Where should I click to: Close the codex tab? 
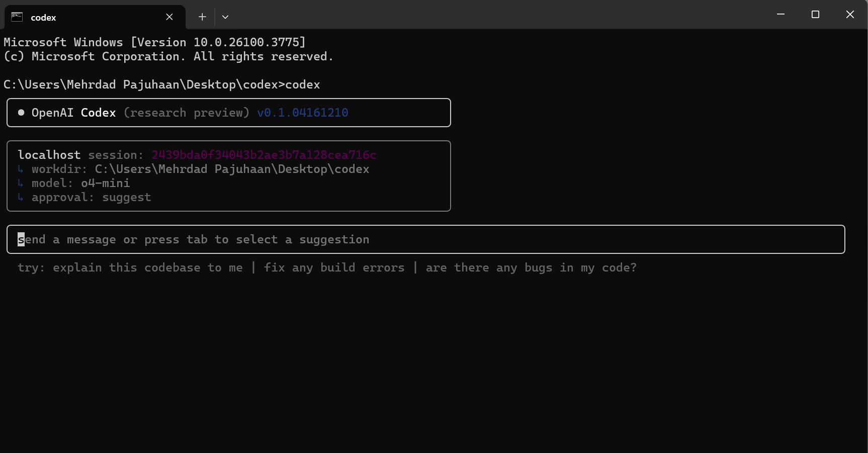169,17
